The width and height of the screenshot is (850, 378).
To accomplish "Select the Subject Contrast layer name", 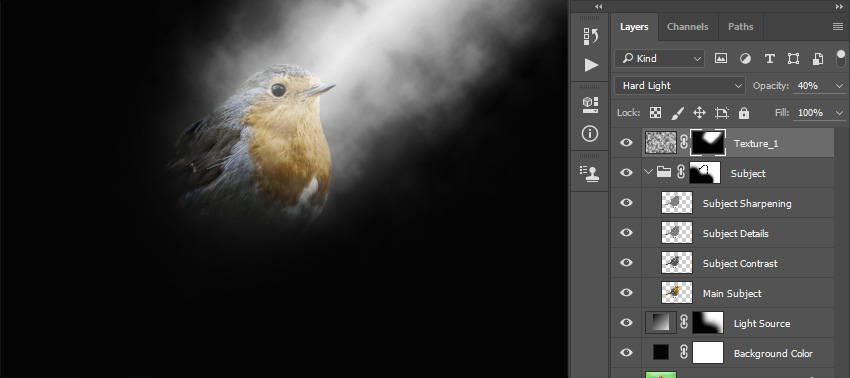I will click(x=740, y=263).
